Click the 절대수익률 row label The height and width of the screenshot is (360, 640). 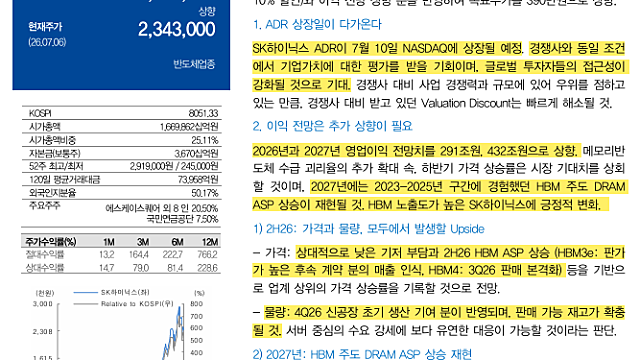[45, 255]
